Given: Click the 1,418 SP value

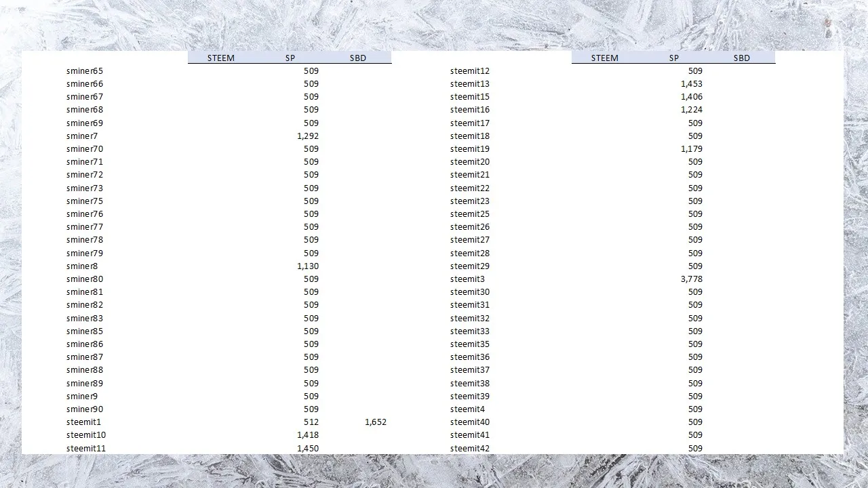Looking at the screenshot, I should [x=308, y=434].
